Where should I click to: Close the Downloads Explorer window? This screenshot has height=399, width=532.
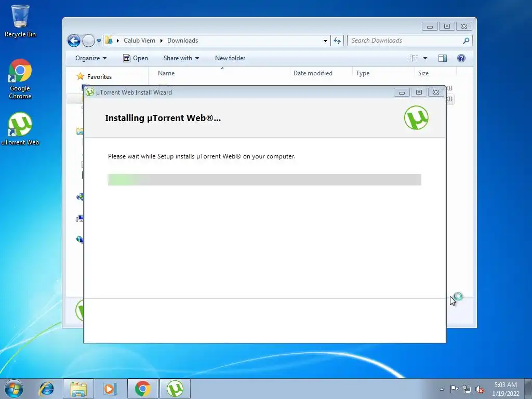[464, 26]
